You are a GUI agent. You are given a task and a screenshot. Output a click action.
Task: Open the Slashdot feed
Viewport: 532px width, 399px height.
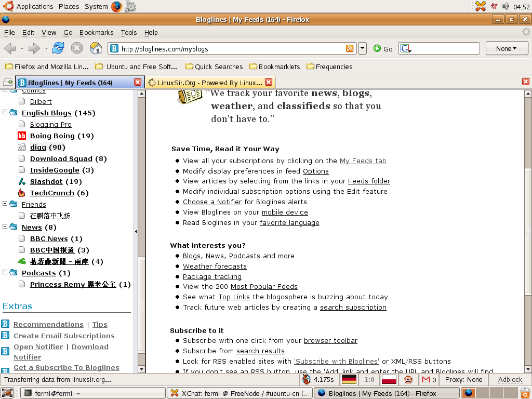click(46, 181)
